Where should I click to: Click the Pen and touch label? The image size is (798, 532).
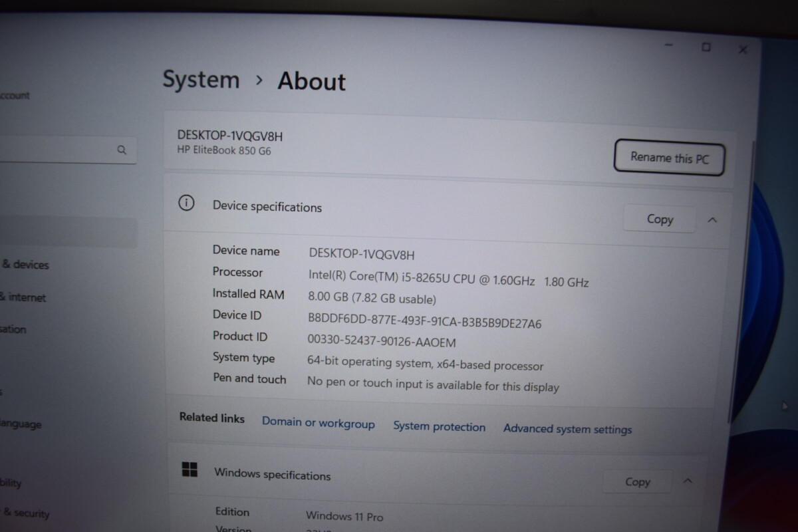[x=249, y=378]
